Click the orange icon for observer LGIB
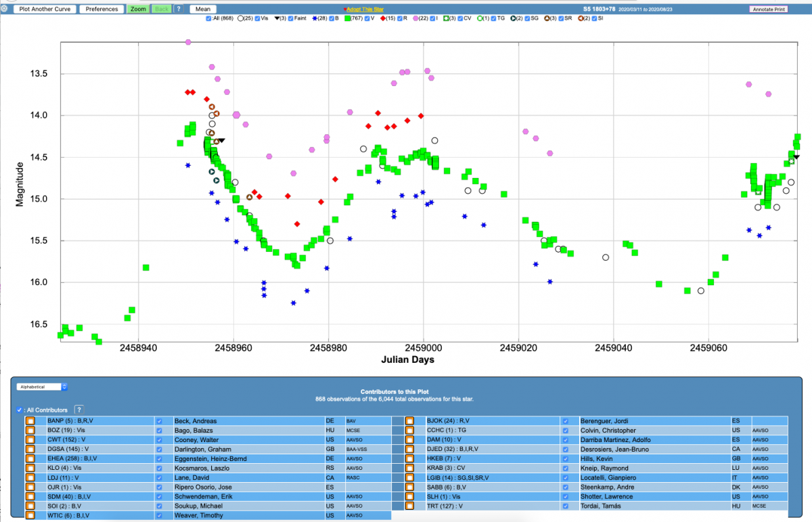 [x=409, y=478]
